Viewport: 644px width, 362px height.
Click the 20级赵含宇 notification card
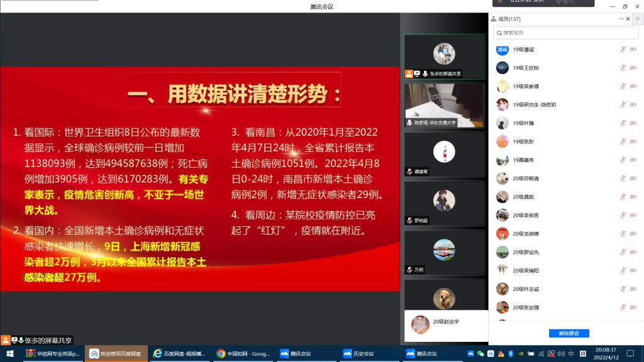(x=446, y=326)
